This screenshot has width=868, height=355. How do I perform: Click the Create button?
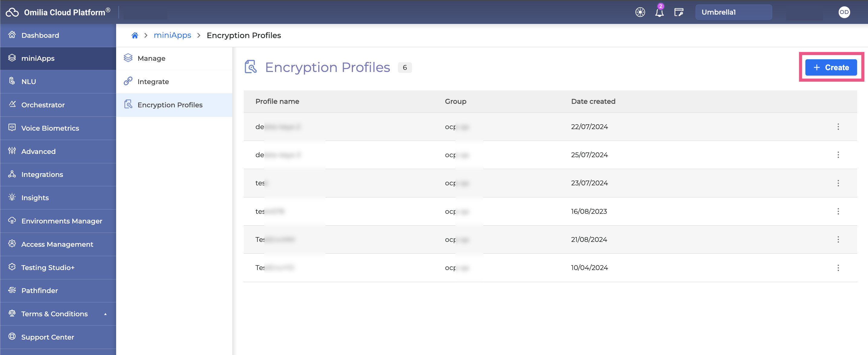tap(831, 67)
